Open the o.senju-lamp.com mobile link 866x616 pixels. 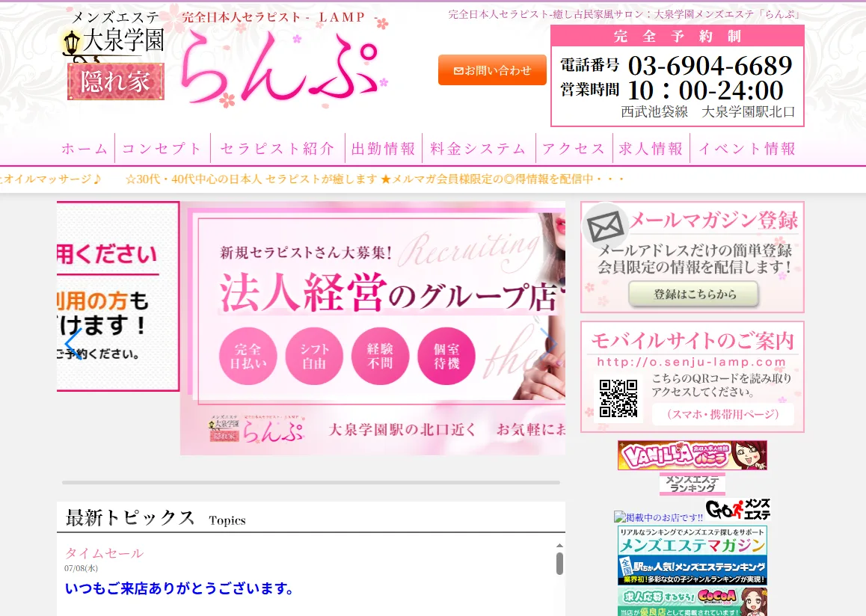tap(691, 362)
